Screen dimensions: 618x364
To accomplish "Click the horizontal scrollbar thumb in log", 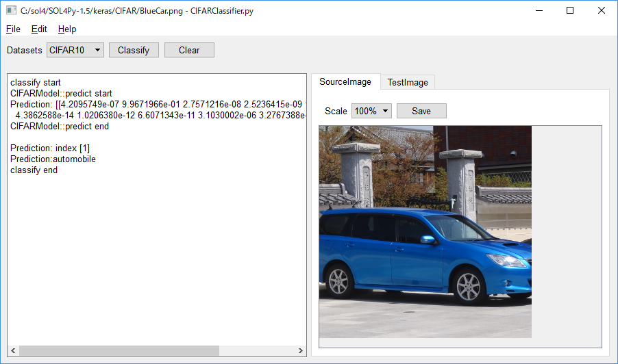I will coord(119,350).
